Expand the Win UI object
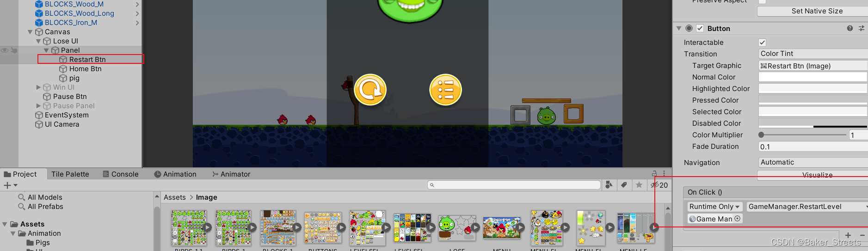 click(x=38, y=87)
